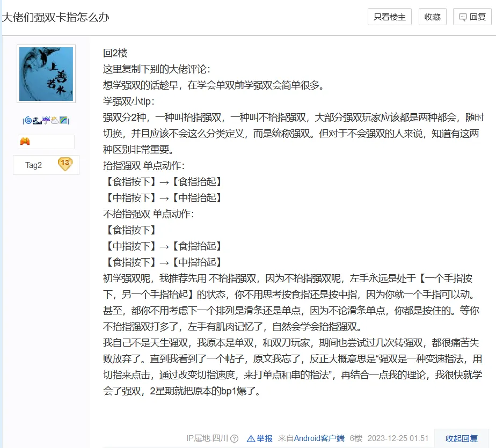Open the 回复 reply button at top
This screenshot has width=496, height=448.
click(472, 17)
